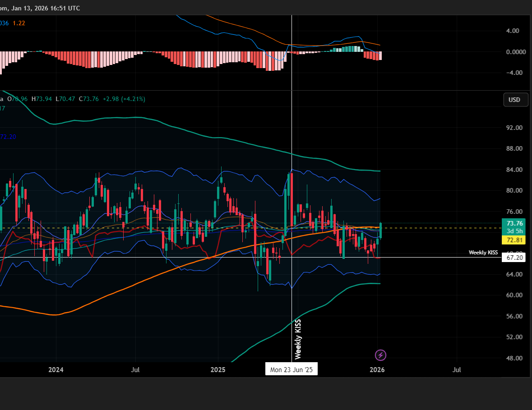The image size is (532, 410).
Task: Select the vertical Weekly KISS text label
Action: tap(298, 339)
